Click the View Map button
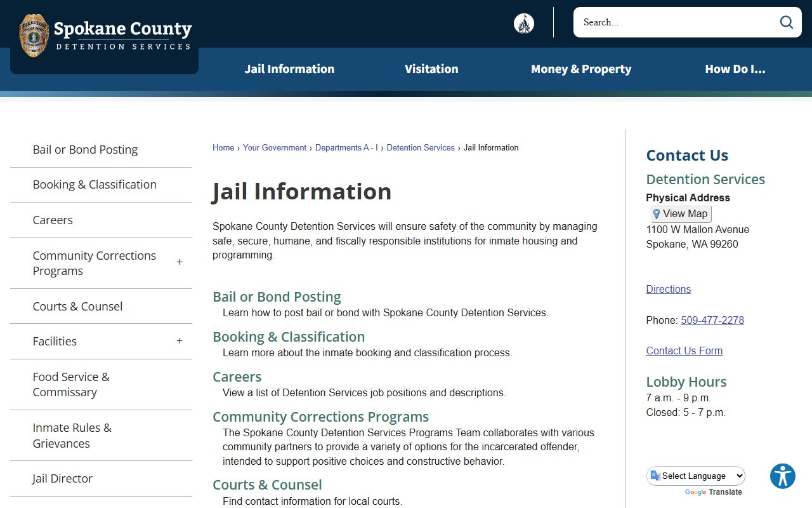The width and height of the screenshot is (812, 508). click(680, 214)
